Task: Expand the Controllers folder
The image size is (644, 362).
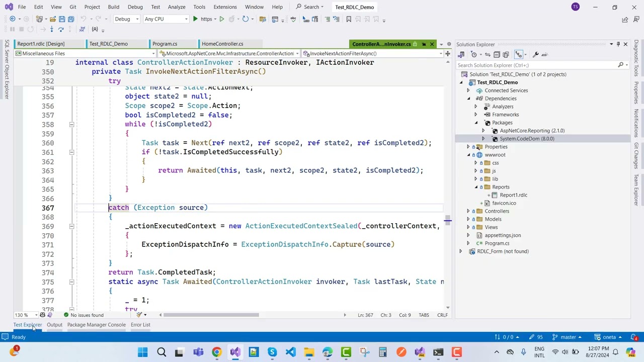Action: pyautogui.click(x=468, y=211)
